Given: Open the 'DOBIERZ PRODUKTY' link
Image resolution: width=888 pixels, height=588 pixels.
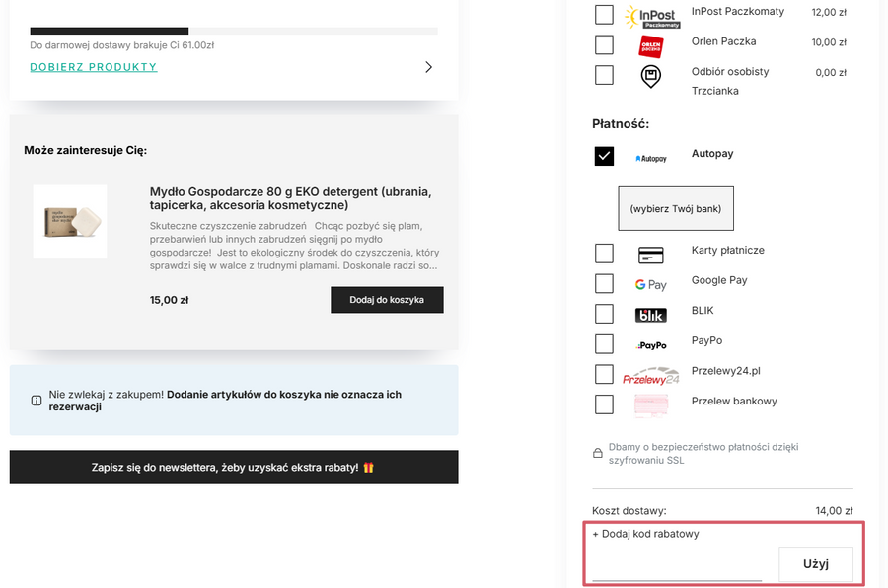Looking at the screenshot, I should click(x=94, y=67).
